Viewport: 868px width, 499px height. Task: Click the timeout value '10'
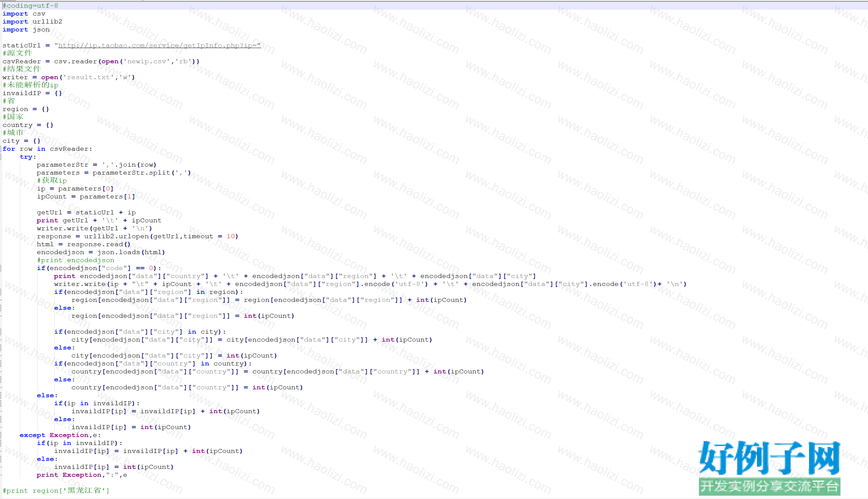[x=231, y=236]
